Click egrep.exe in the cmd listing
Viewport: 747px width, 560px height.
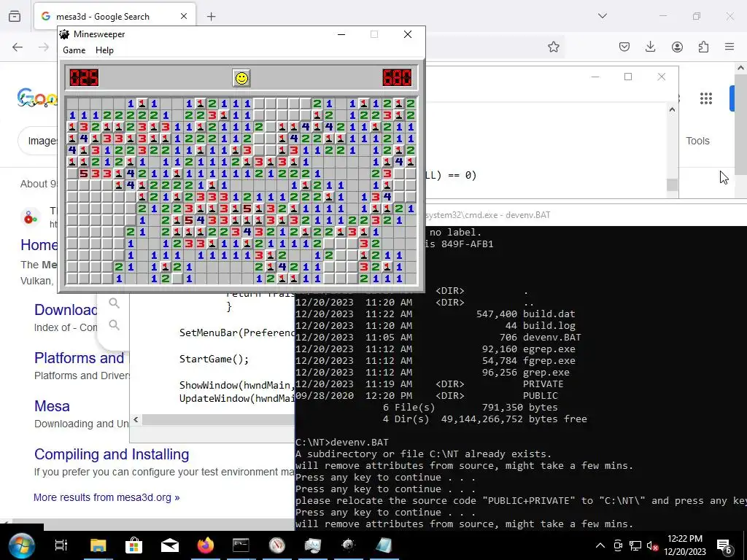click(x=549, y=349)
